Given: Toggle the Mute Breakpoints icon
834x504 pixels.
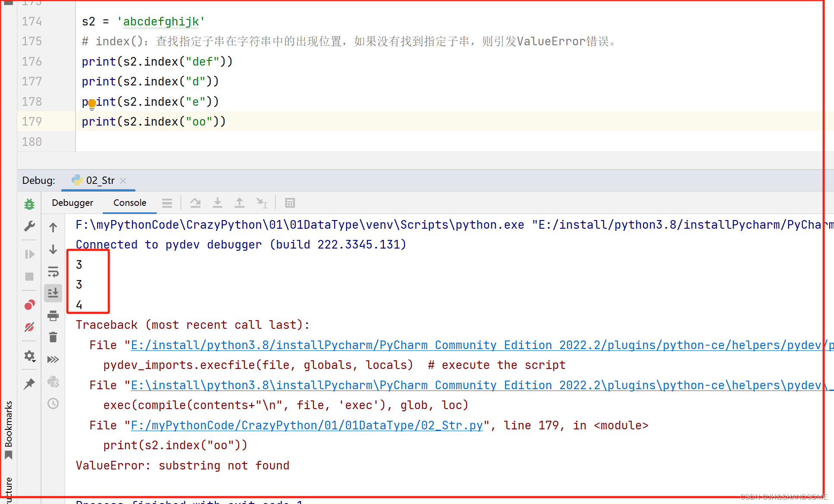Looking at the screenshot, I should [29, 328].
